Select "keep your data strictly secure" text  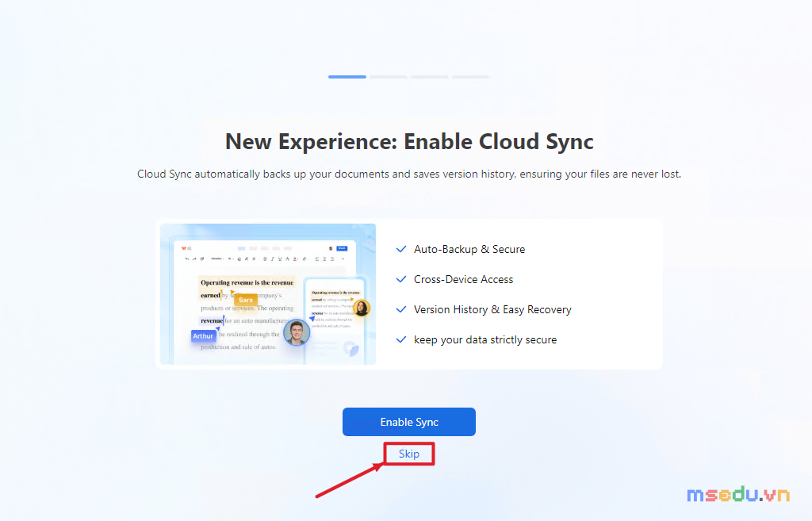(x=485, y=339)
